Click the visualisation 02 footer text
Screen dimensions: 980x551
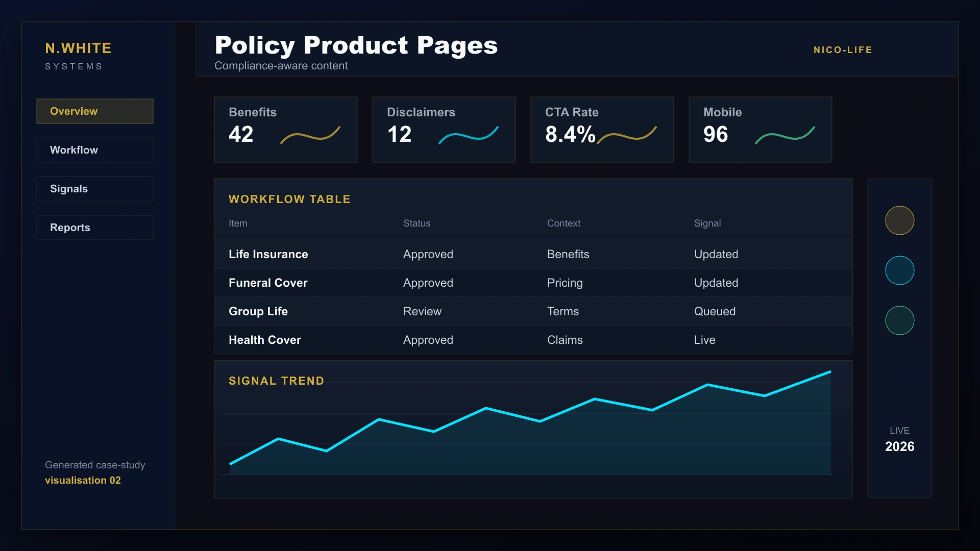click(x=83, y=480)
